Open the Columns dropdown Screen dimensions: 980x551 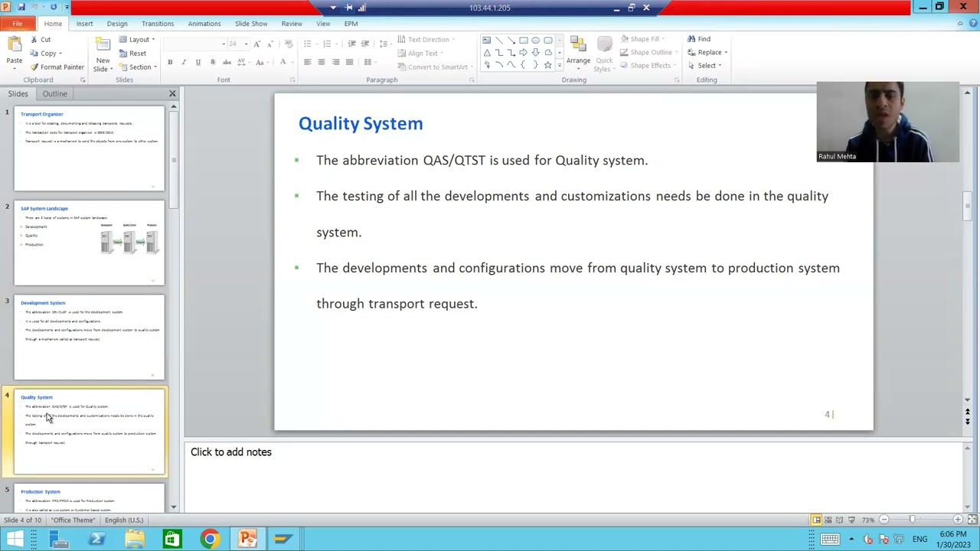coord(370,62)
